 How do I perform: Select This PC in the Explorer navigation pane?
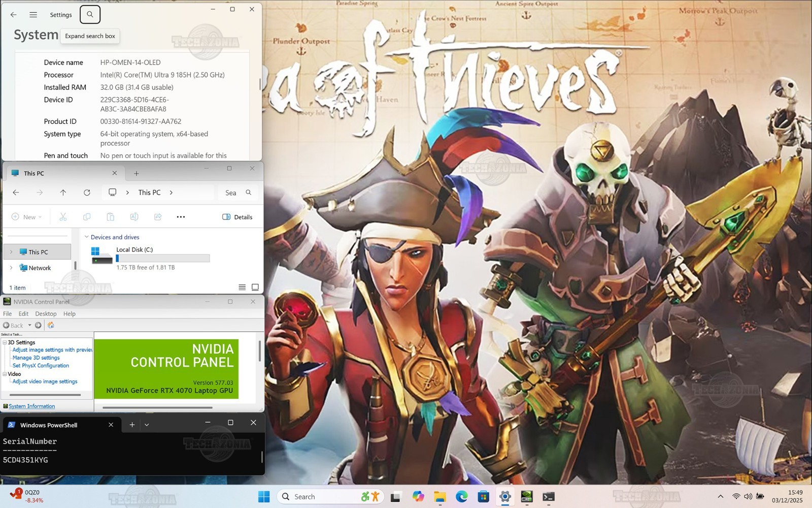click(x=38, y=252)
